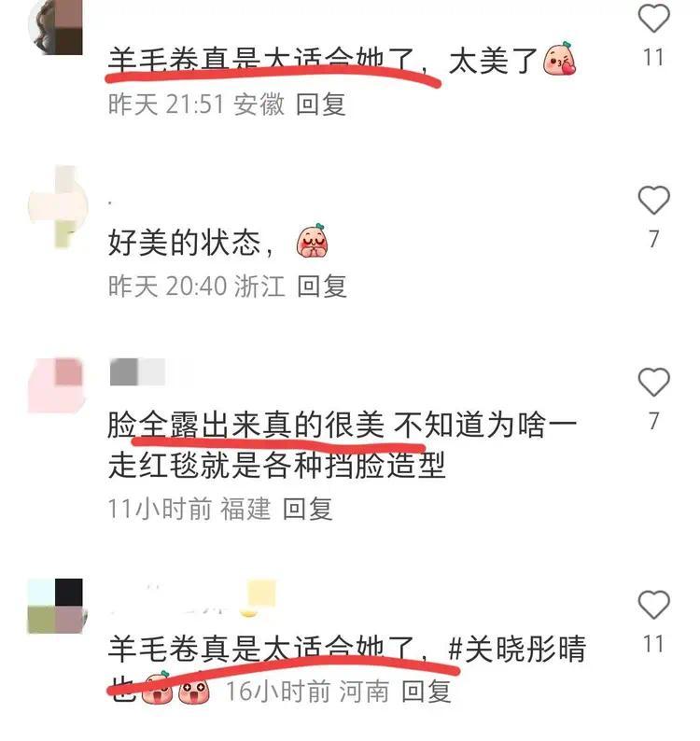Like the Anhui comment with heart icon
The height and width of the screenshot is (741, 700).
click(x=653, y=18)
